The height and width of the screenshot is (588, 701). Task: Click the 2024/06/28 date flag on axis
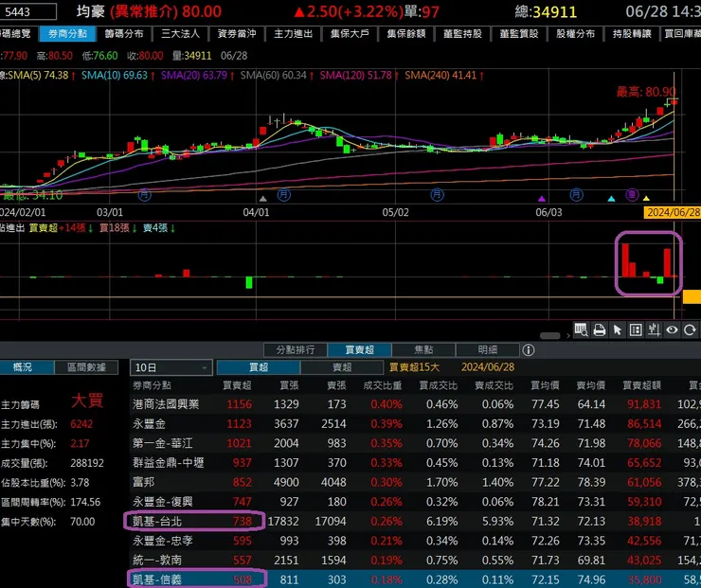pos(673,212)
